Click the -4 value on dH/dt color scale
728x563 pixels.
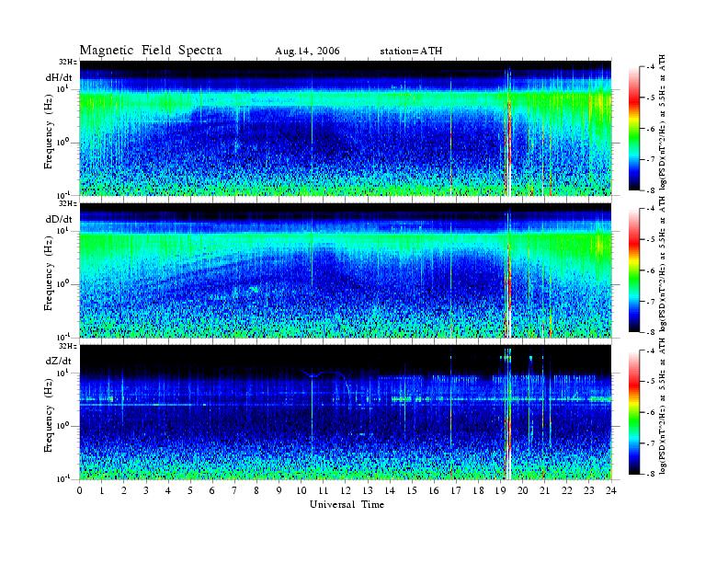[652, 67]
